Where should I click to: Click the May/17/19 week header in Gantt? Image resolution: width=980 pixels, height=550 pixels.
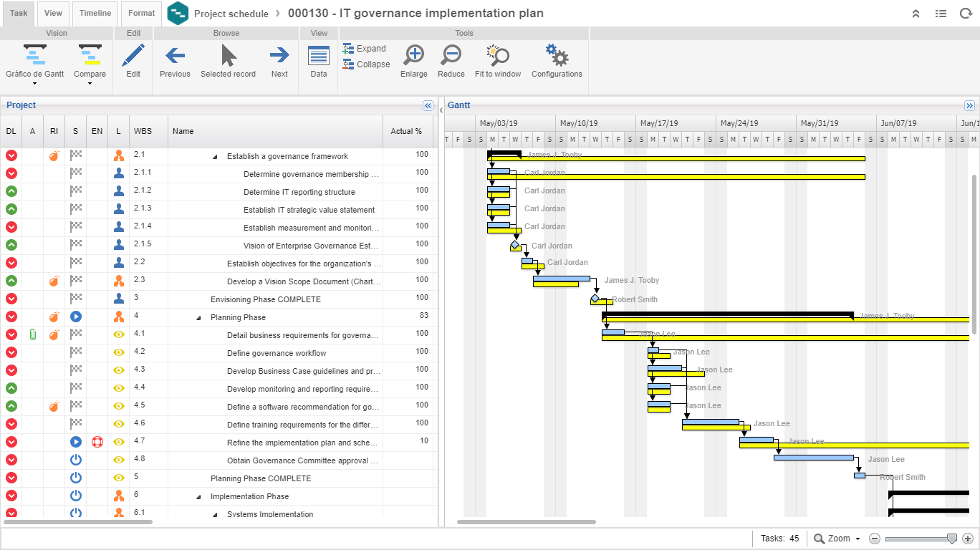676,123
